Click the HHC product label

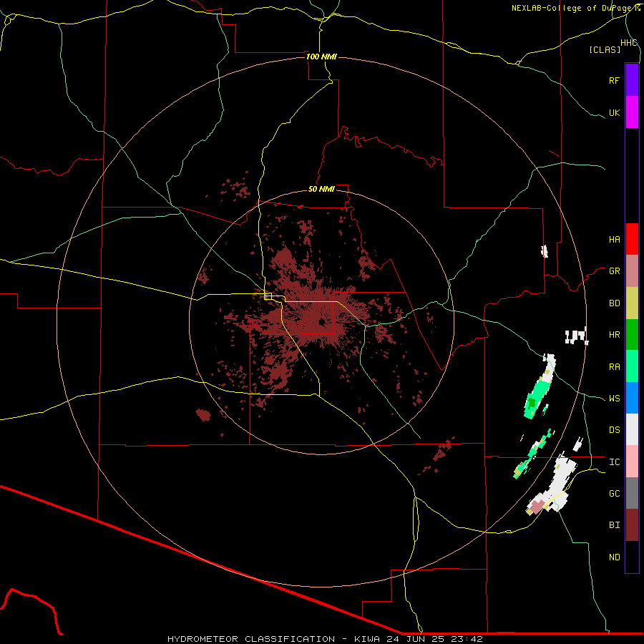pyautogui.click(x=629, y=43)
